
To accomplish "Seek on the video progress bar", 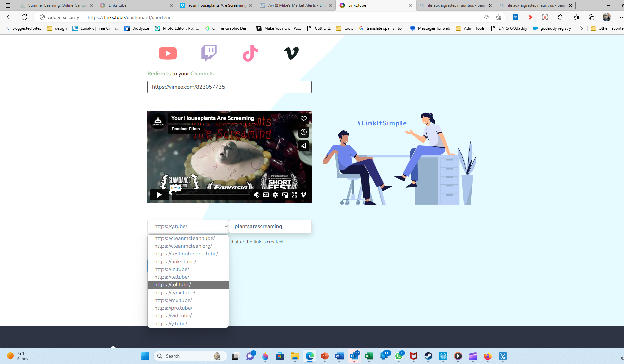I will [x=212, y=194].
